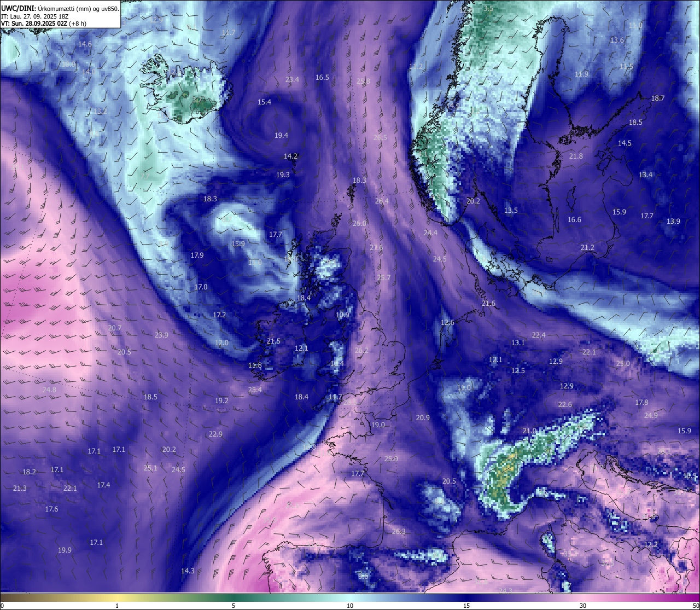Click the map value 19.4

281,135
